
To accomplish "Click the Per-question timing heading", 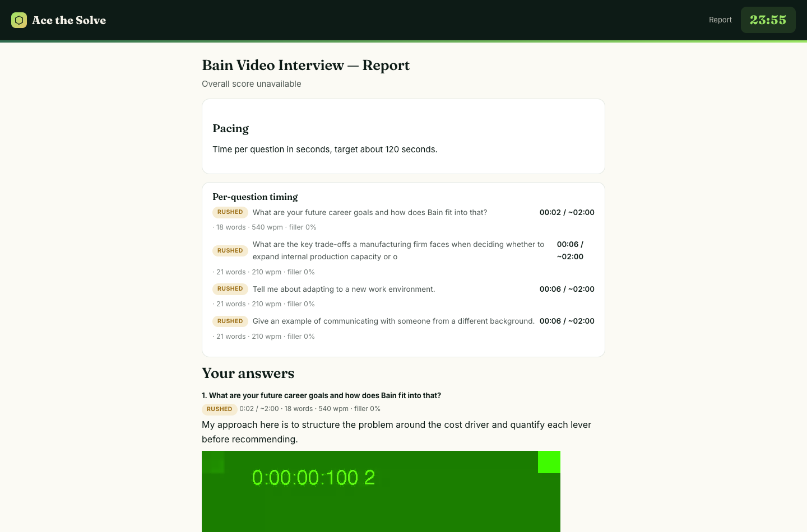I will click(x=255, y=197).
